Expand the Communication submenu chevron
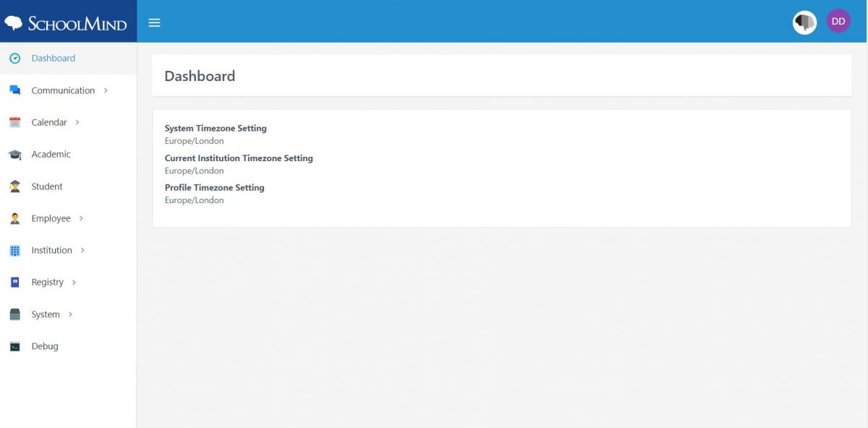Image resolution: width=868 pixels, height=428 pixels. pos(106,90)
